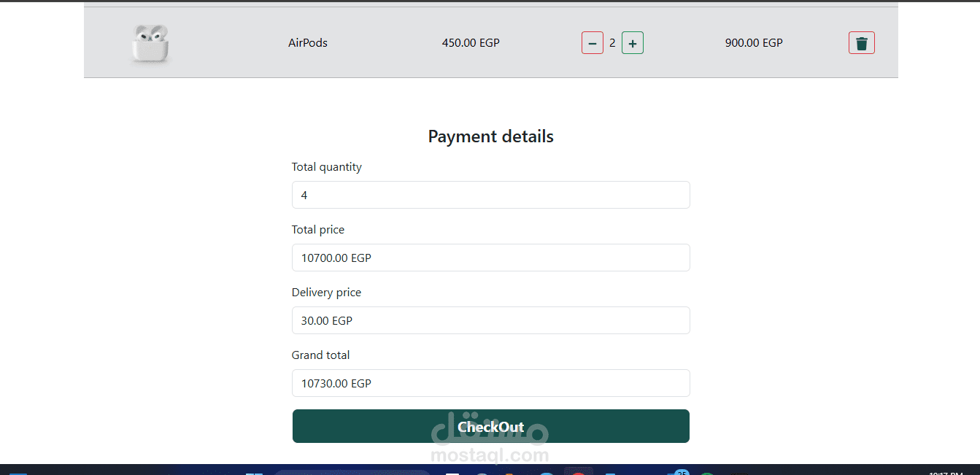The width and height of the screenshot is (980, 475).
Task: Click the Delivery price label
Action: coord(326,293)
